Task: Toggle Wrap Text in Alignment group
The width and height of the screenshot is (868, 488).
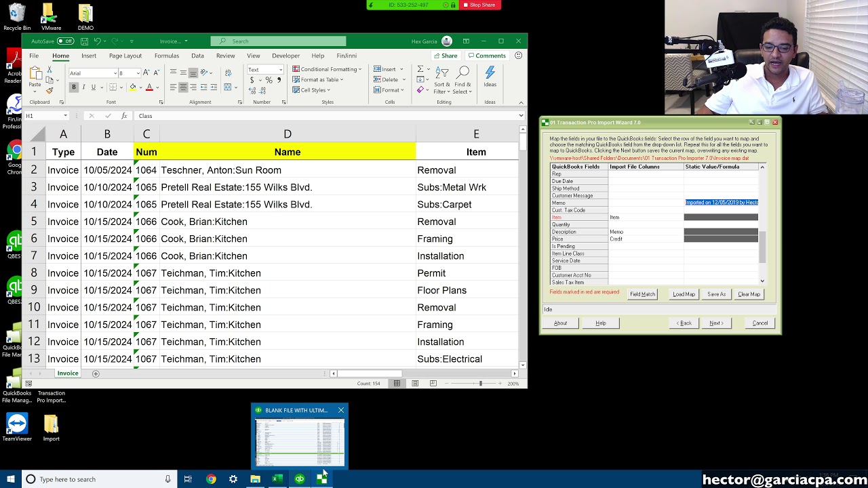Action: coord(228,73)
